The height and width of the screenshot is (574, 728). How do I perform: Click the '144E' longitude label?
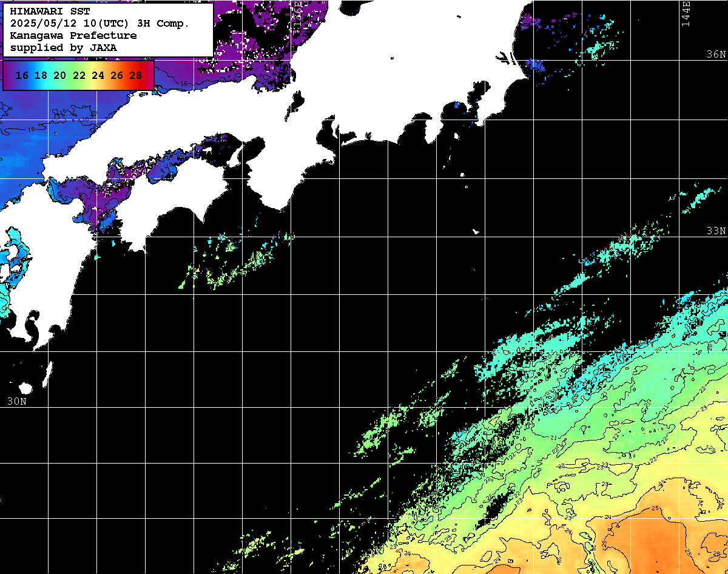[686, 13]
